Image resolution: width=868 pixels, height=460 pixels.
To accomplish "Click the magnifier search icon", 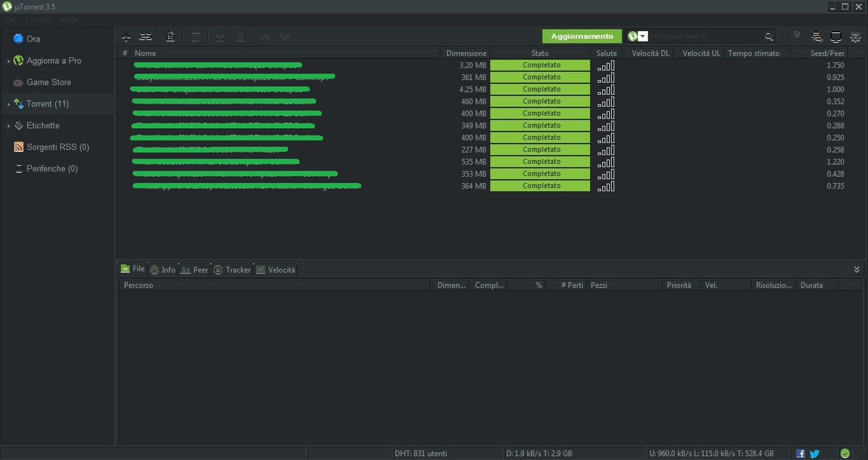I will (x=769, y=37).
